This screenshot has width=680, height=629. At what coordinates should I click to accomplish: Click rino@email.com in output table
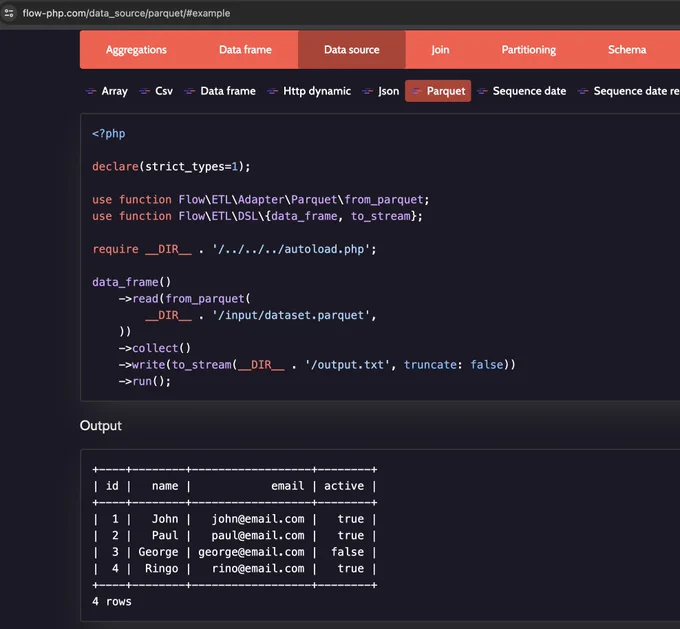coord(258,568)
